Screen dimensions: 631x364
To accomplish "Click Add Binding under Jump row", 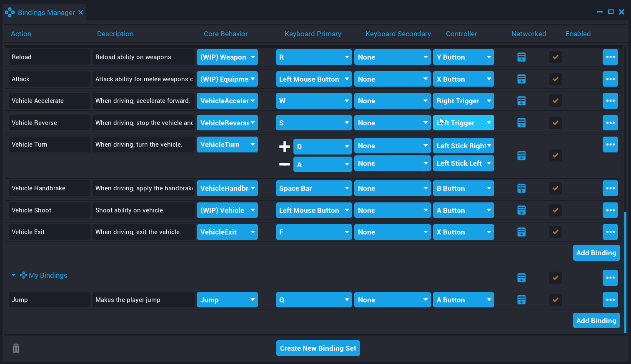I will [596, 321].
